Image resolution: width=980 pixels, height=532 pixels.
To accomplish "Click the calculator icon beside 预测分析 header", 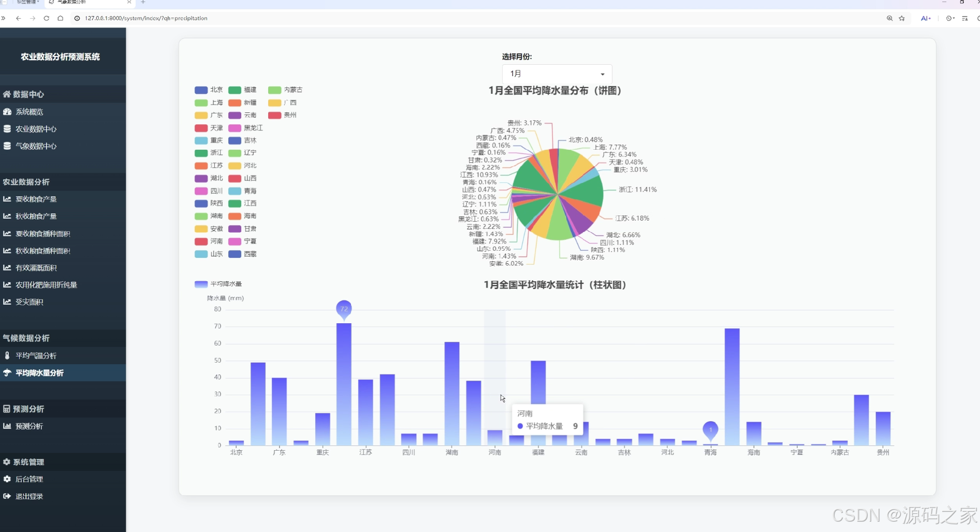I will (7, 409).
